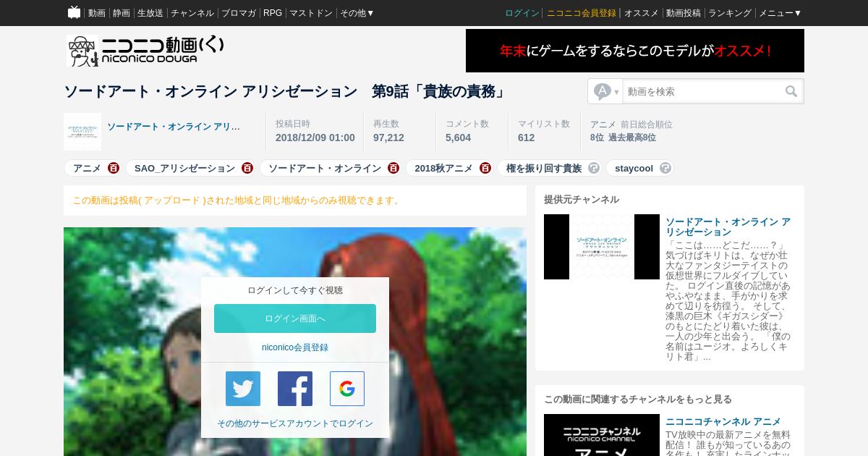Click question icon beside staycool tag
The height and width of the screenshot is (456, 868).
665,168
